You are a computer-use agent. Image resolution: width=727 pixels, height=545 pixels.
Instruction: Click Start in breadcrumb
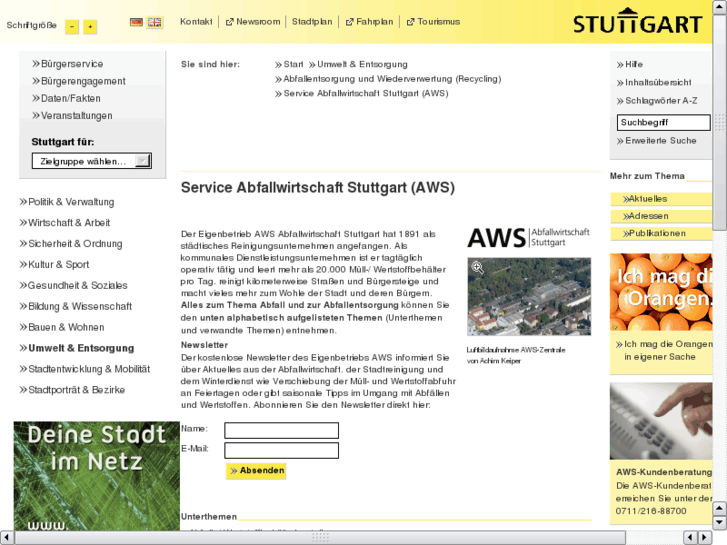[x=289, y=64]
